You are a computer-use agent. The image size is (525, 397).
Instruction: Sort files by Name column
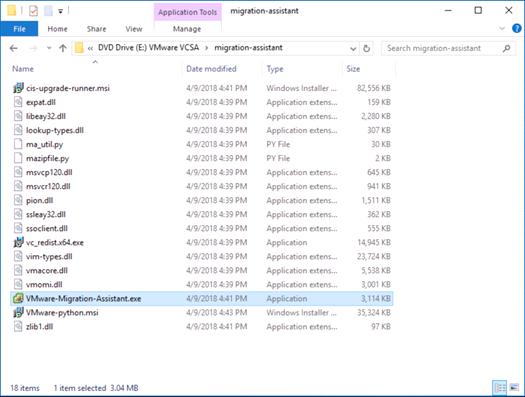click(x=23, y=69)
